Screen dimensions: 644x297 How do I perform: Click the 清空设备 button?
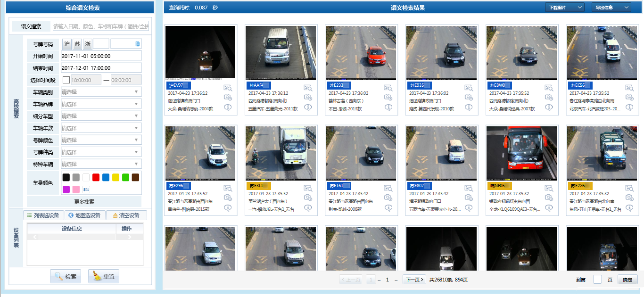coord(126,215)
